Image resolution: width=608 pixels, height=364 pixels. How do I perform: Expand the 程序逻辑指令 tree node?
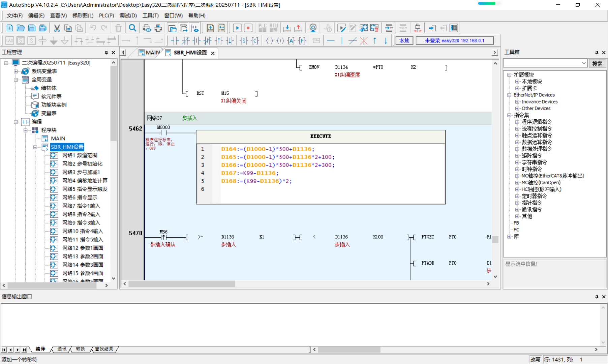[517, 122]
